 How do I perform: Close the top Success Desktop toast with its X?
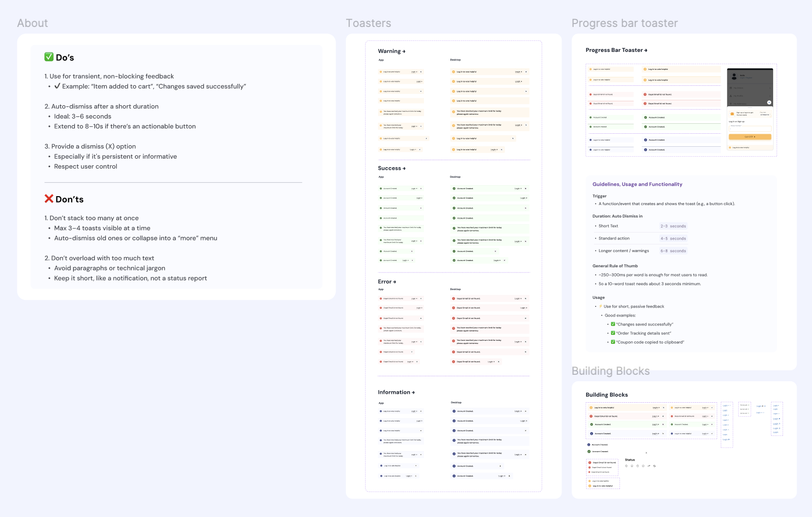click(x=526, y=189)
